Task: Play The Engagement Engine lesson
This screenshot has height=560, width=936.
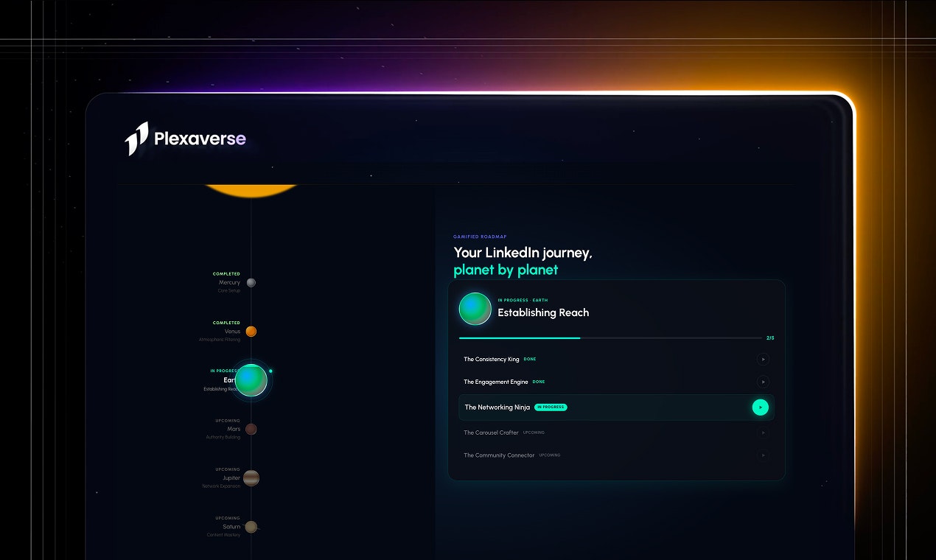Action: click(x=763, y=382)
